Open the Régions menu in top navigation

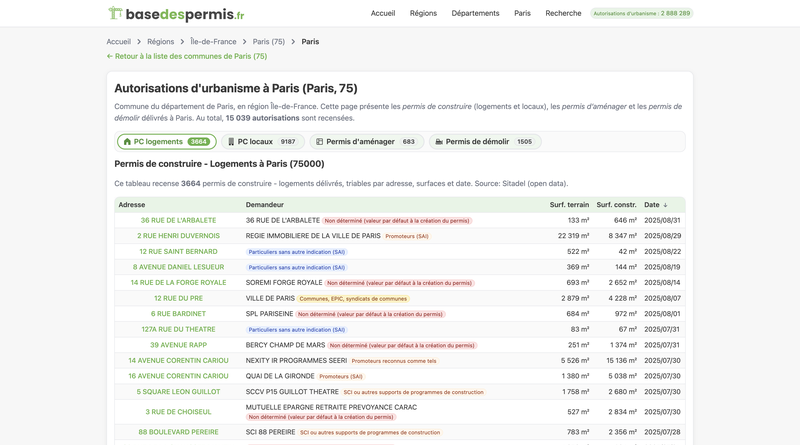pos(423,14)
